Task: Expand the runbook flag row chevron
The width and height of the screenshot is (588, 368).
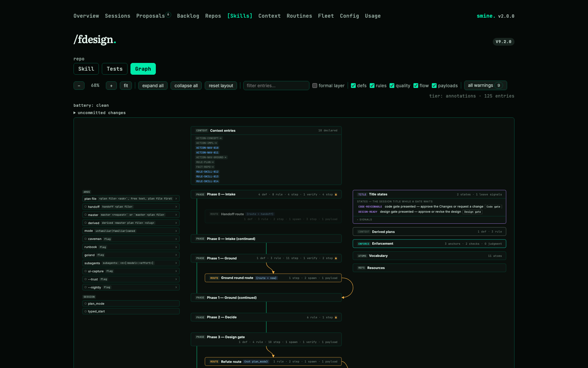Action: [x=176, y=247]
